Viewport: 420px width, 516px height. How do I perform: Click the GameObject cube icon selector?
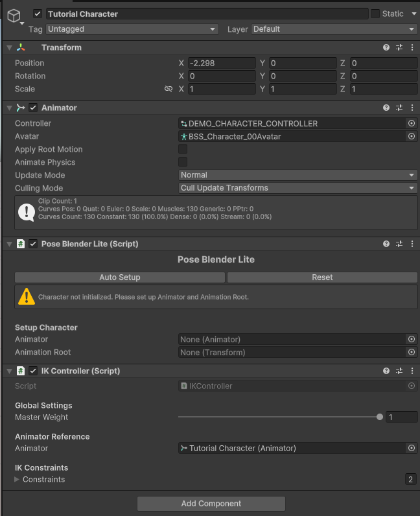click(x=14, y=17)
